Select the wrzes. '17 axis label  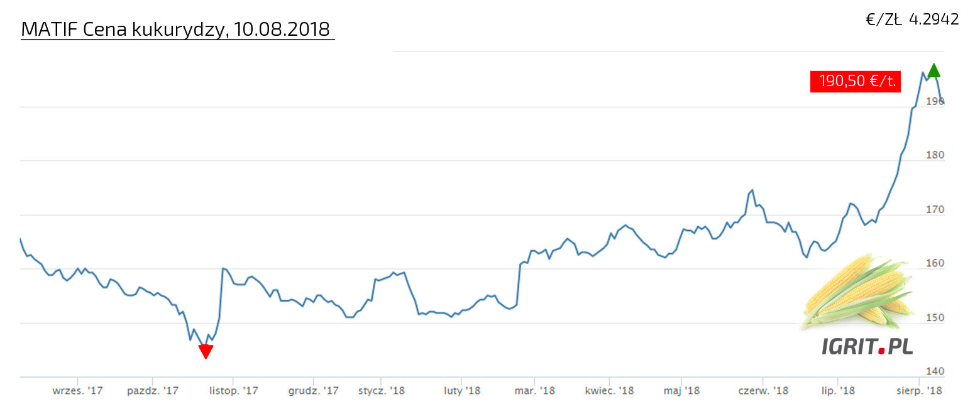(x=77, y=391)
